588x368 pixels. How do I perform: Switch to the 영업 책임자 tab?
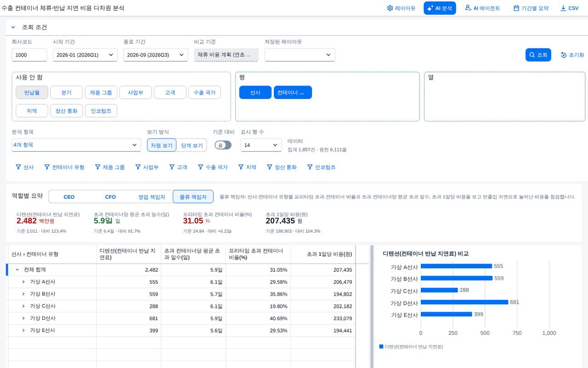click(x=152, y=197)
